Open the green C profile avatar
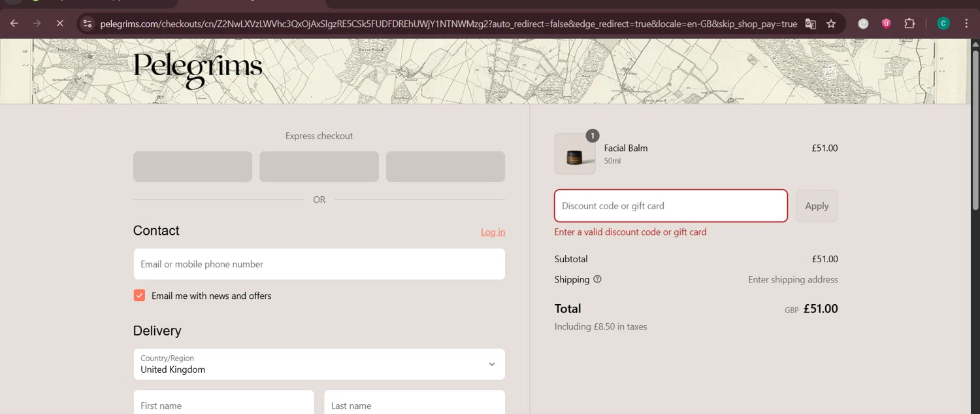The image size is (980, 414). 943,24
